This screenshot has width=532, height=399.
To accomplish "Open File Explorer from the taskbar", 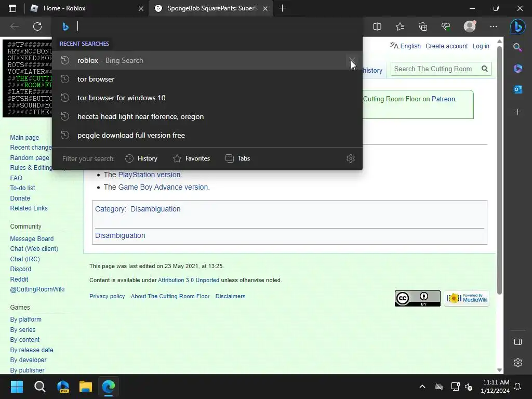I will [x=86, y=387].
